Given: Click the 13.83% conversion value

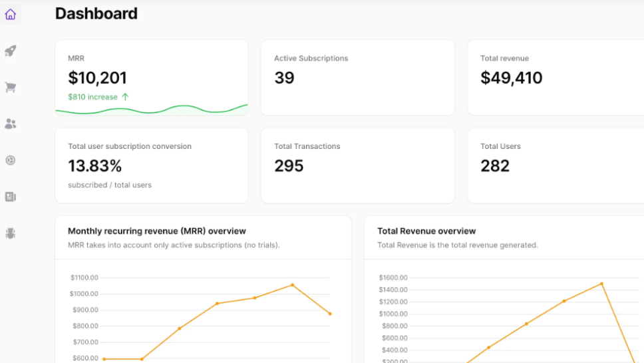Looking at the screenshot, I should (95, 166).
